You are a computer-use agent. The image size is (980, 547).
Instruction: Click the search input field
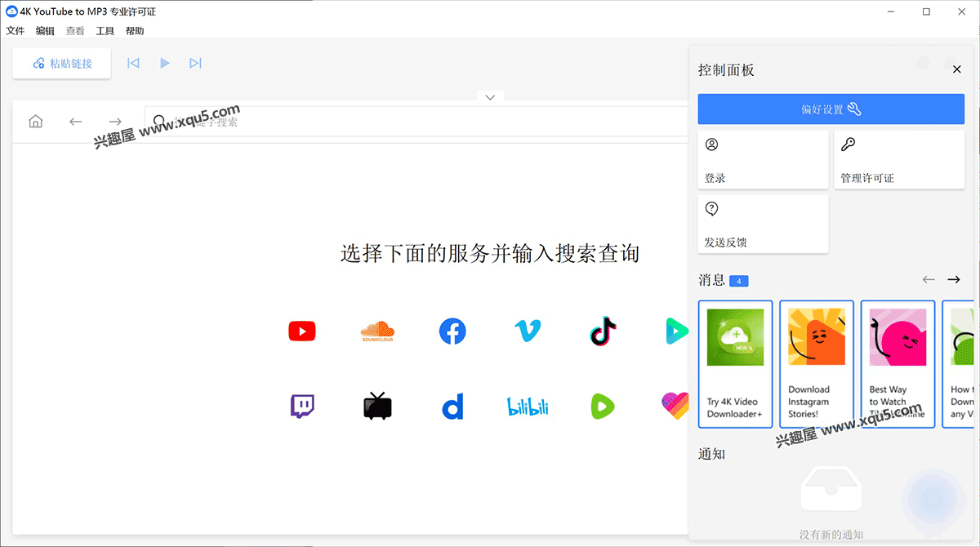(415, 122)
